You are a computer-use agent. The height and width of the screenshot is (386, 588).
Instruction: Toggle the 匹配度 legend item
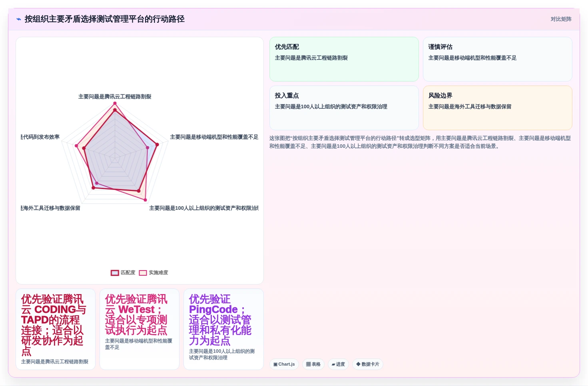click(x=123, y=273)
